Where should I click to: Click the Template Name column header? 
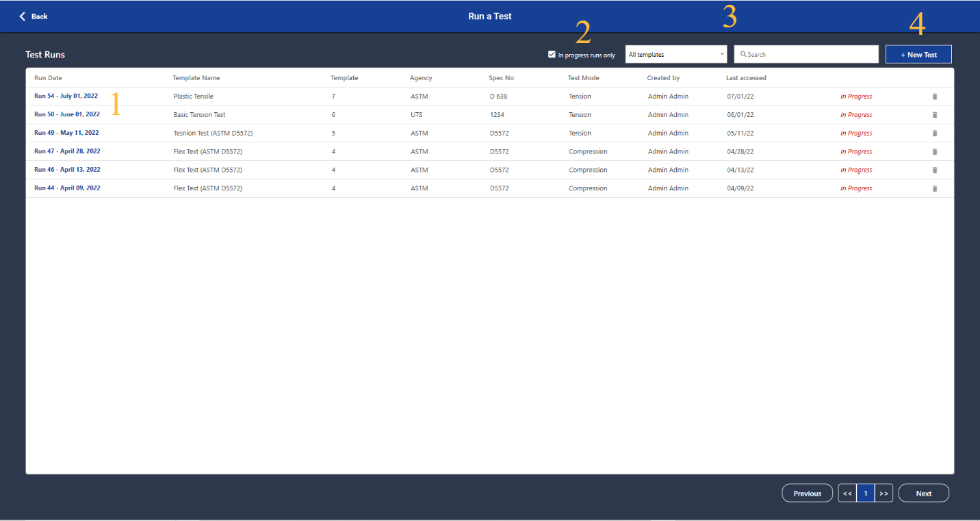(x=196, y=78)
